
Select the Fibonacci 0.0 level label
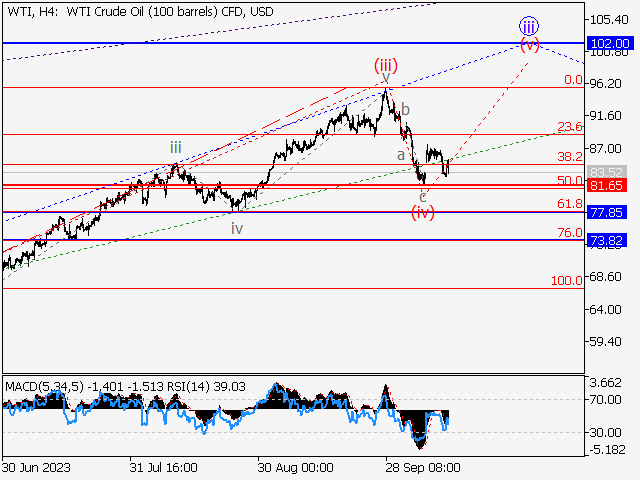[x=573, y=80]
